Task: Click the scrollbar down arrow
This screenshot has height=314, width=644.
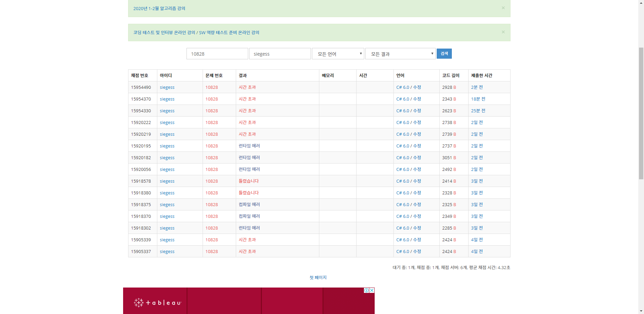Action: [x=641, y=311]
